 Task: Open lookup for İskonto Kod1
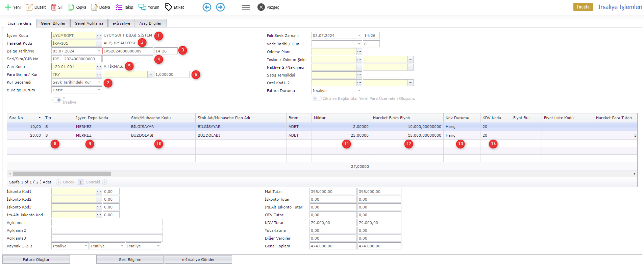pos(99,191)
